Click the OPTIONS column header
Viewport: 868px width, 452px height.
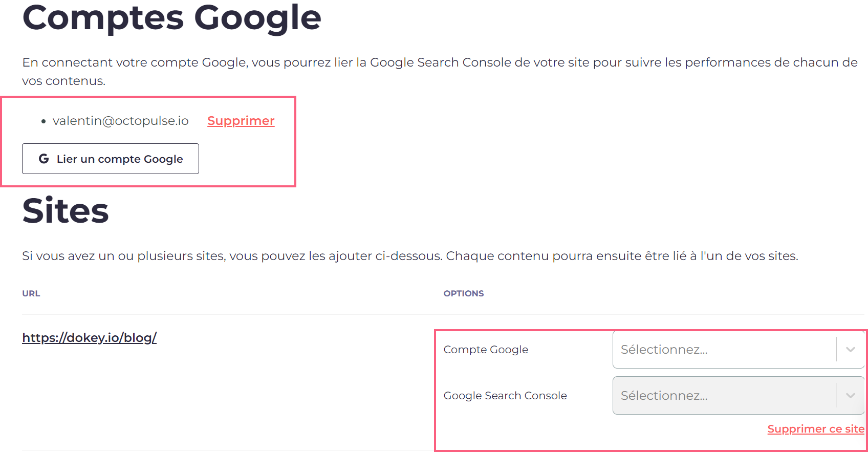(x=464, y=293)
